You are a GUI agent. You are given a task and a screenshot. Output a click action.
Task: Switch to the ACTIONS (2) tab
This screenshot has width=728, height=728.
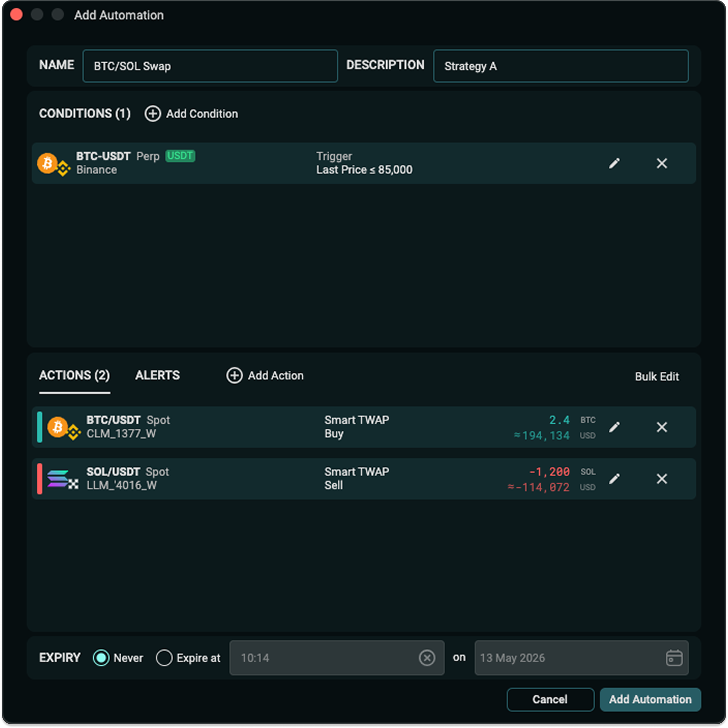pyautogui.click(x=74, y=375)
